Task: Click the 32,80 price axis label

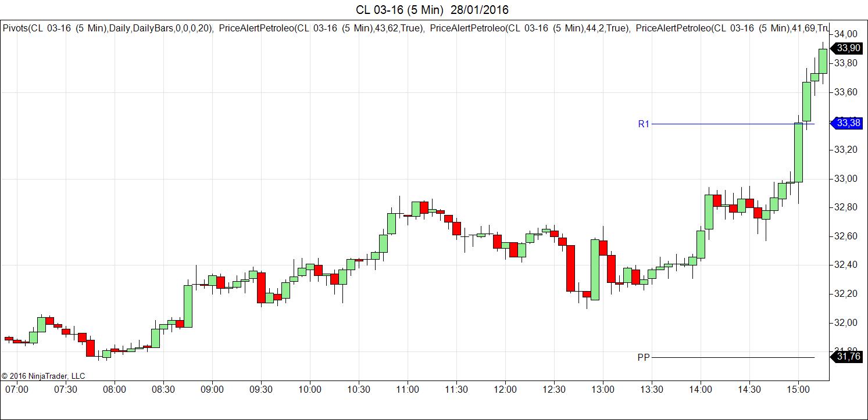Action: [x=846, y=207]
